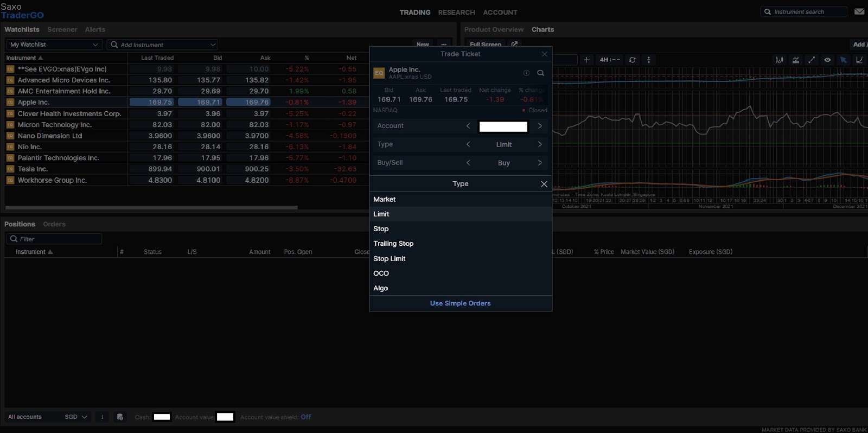Click the Full Screen chart button
868x433 pixels.
(x=486, y=44)
